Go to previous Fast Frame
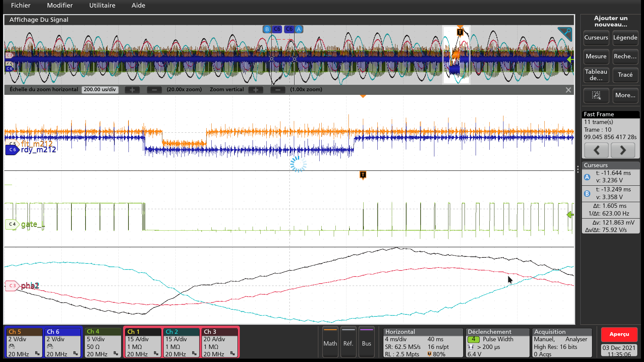This screenshot has height=362, width=644. (596, 150)
